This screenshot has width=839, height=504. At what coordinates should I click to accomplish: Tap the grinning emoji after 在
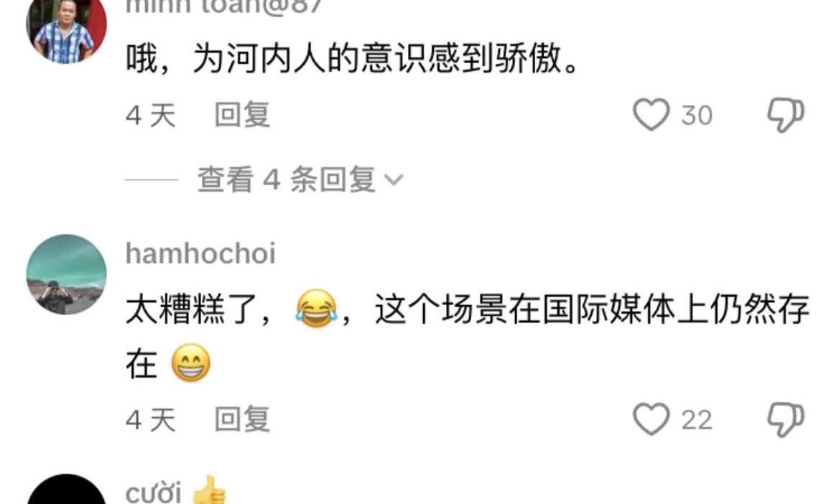coord(190,363)
